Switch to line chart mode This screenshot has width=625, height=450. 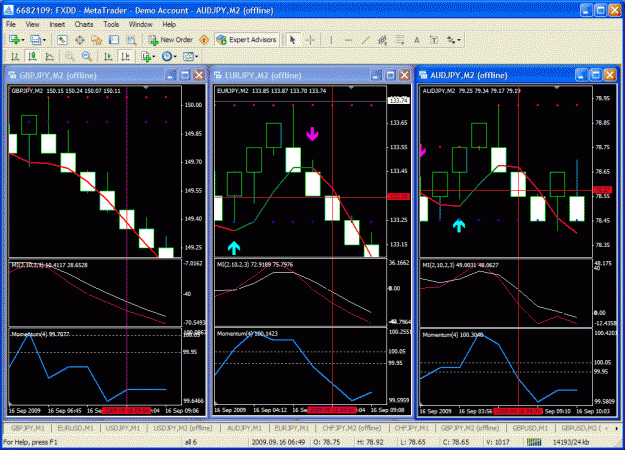49,57
